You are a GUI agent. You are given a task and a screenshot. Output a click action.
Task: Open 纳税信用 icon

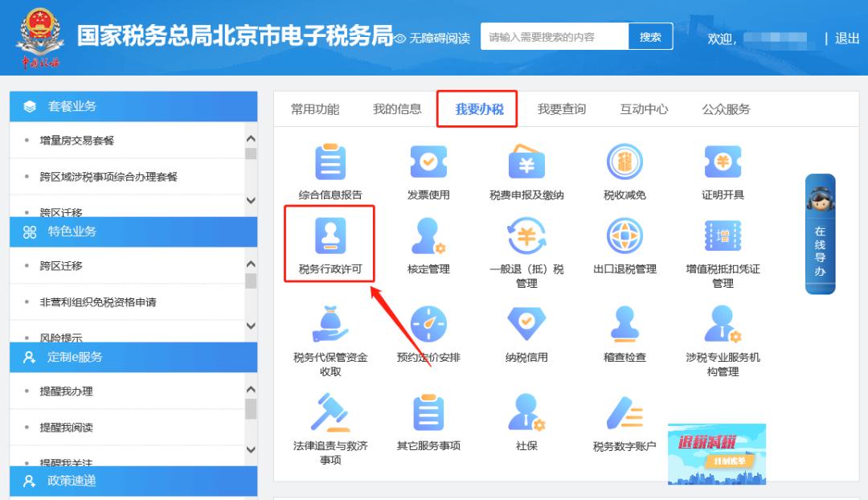tap(526, 324)
